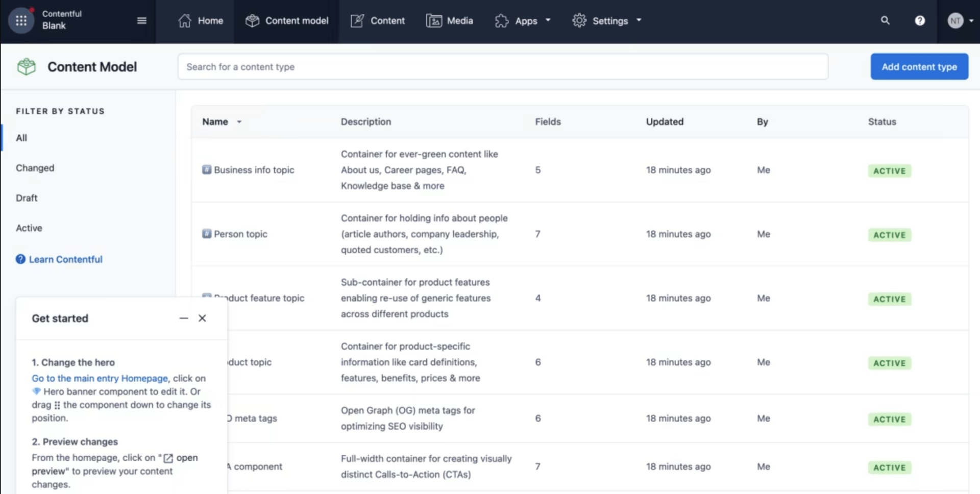This screenshot has height=494, width=980.
Task: Go to the Home tab
Action: coord(201,20)
